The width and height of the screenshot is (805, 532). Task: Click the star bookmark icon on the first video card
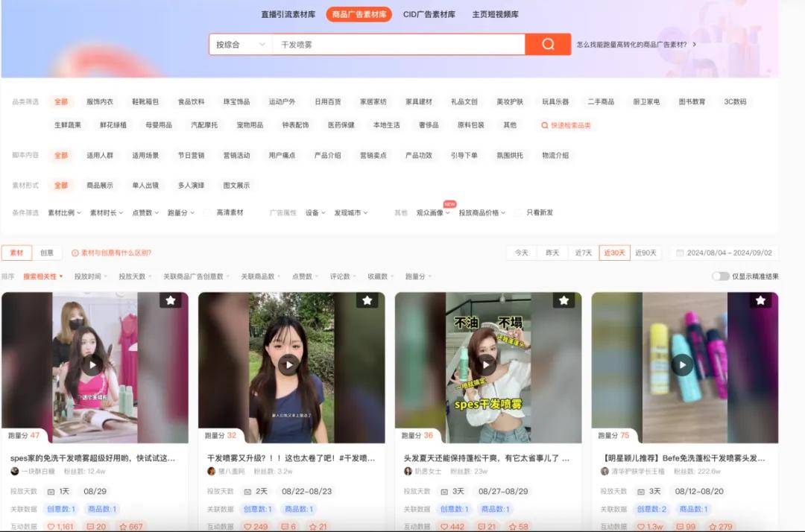(x=171, y=300)
